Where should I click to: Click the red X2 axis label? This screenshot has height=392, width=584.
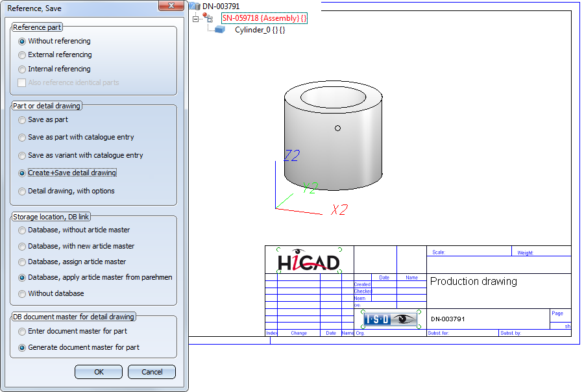coord(339,210)
